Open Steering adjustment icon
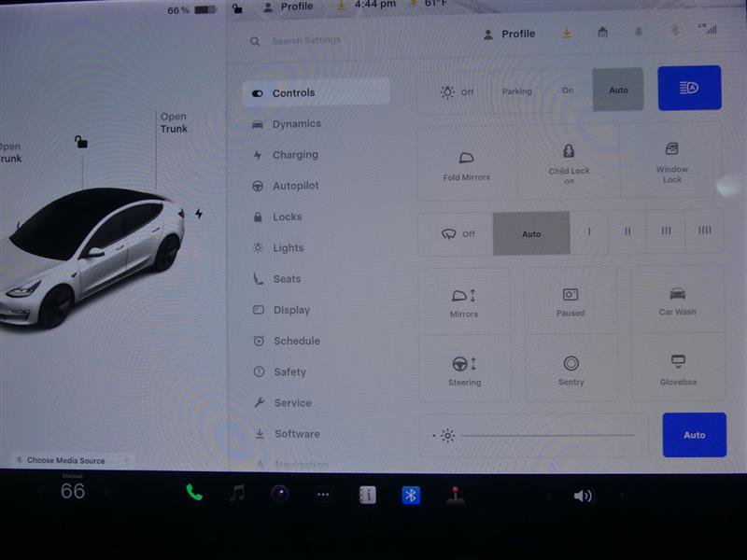Image resolution: width=747 pixels, height=560 pixels. coord(464,369)
